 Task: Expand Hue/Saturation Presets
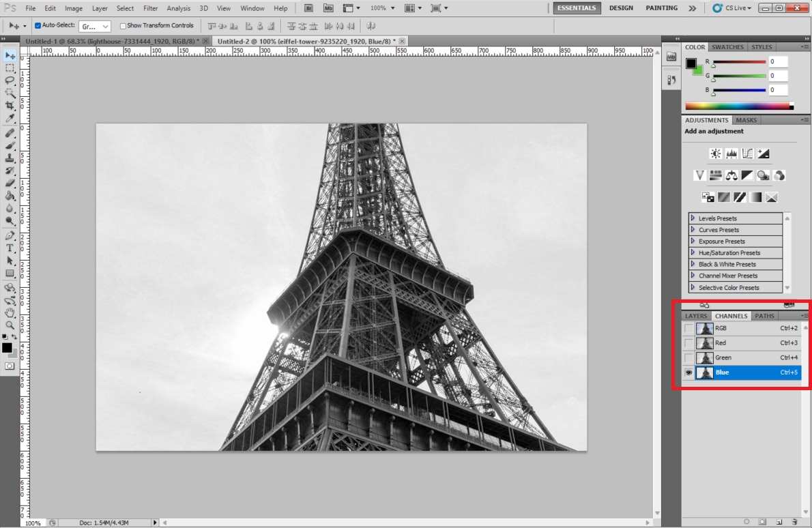click(693, 252)
